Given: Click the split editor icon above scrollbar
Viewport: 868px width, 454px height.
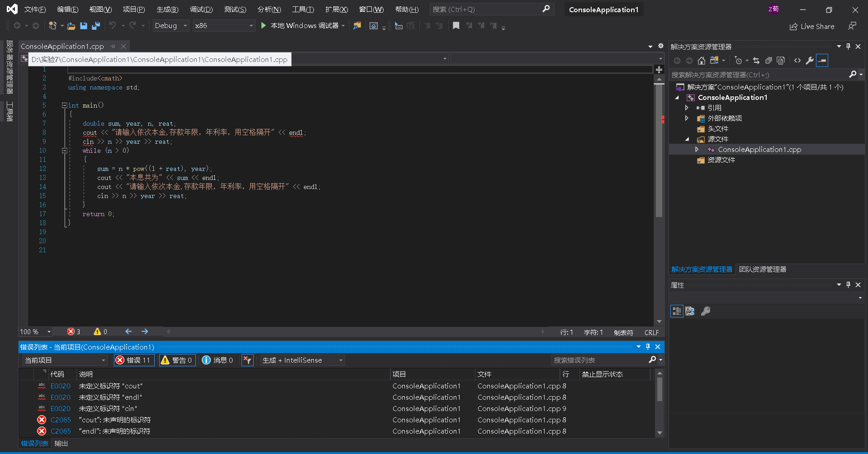Looking at the screenshot, I should [x=659, y=70].
